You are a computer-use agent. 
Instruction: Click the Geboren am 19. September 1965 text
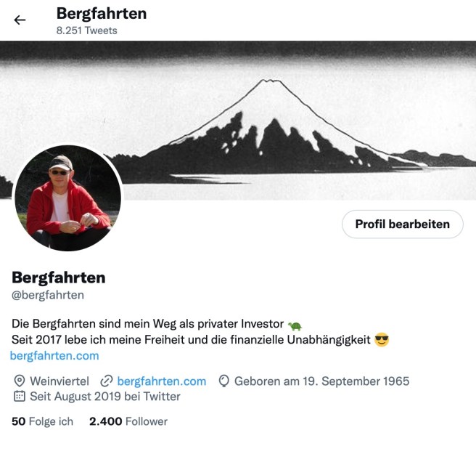(x=321, y=381)
